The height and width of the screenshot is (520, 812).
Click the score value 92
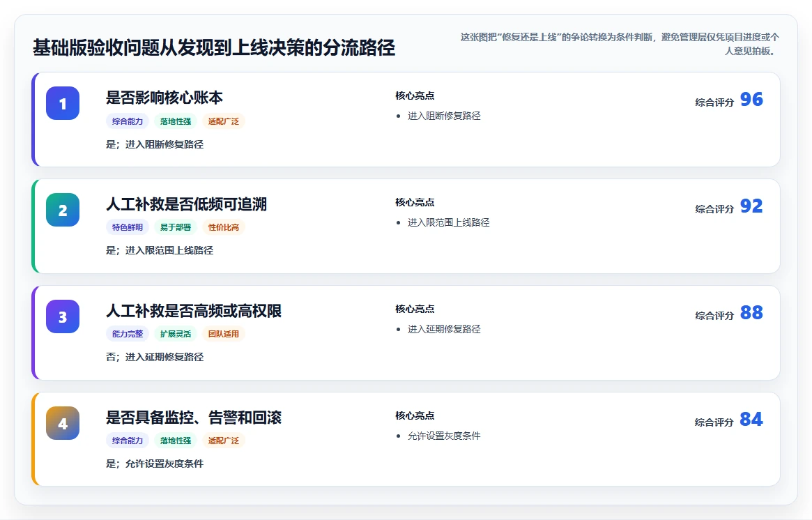coord(751,206)
